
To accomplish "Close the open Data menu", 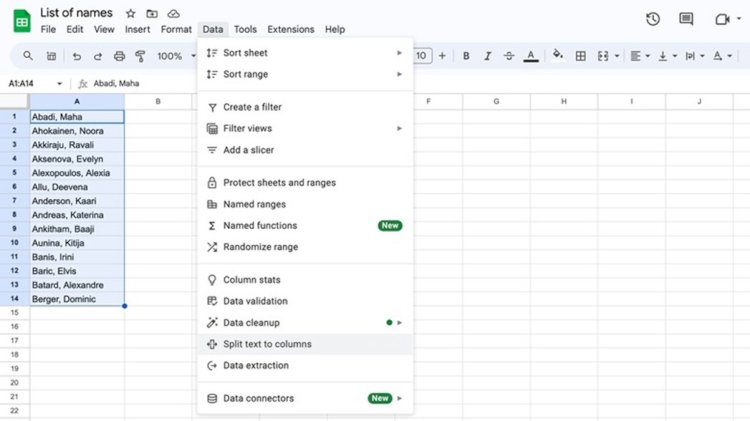I will [212, 29].
